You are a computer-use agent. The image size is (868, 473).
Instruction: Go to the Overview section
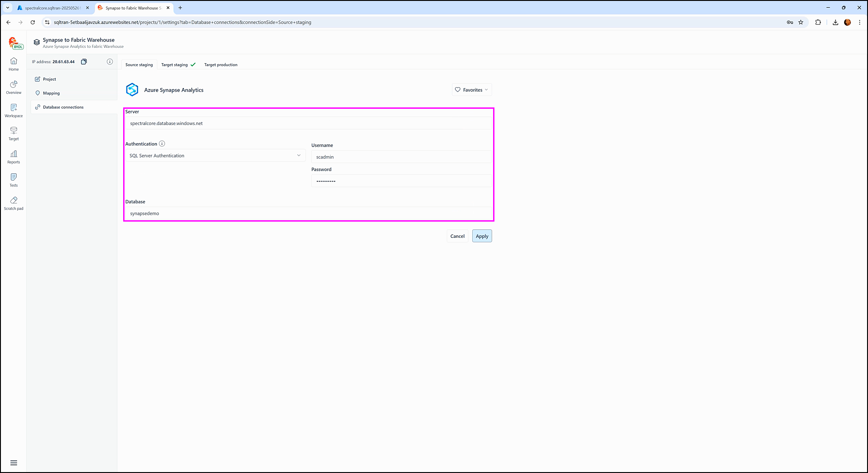(14, 87)
